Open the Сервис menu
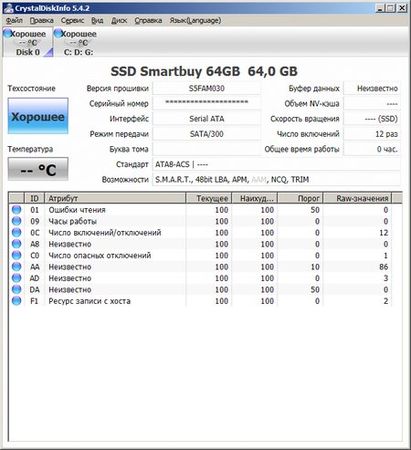Screen dimensions: 411x450 tap(72, 21)
